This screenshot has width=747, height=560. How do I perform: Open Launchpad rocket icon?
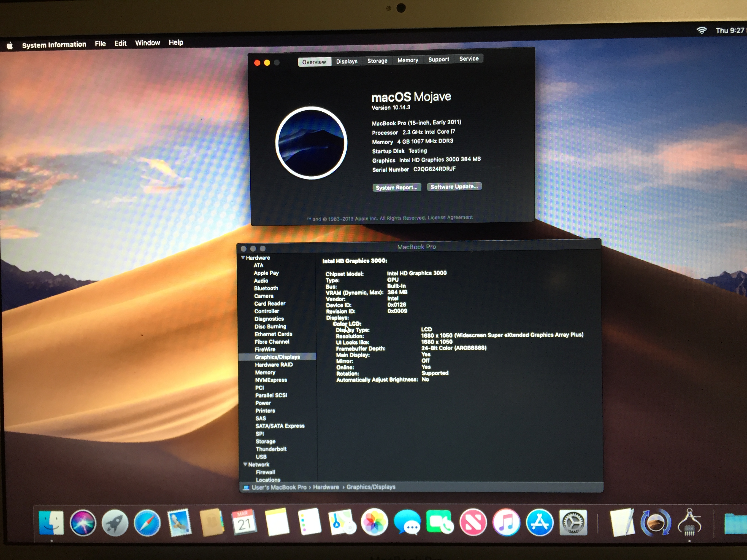(x=115, y=523)
